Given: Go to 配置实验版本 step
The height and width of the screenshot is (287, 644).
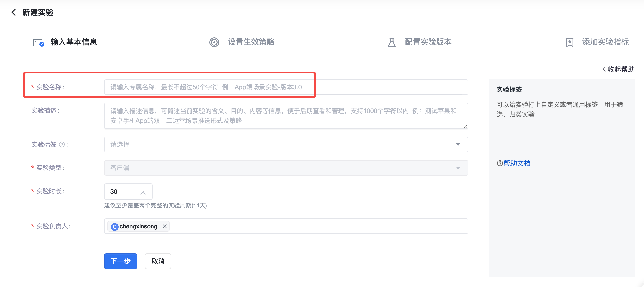Looking at the screenshot, I should (x=428, y=42).
